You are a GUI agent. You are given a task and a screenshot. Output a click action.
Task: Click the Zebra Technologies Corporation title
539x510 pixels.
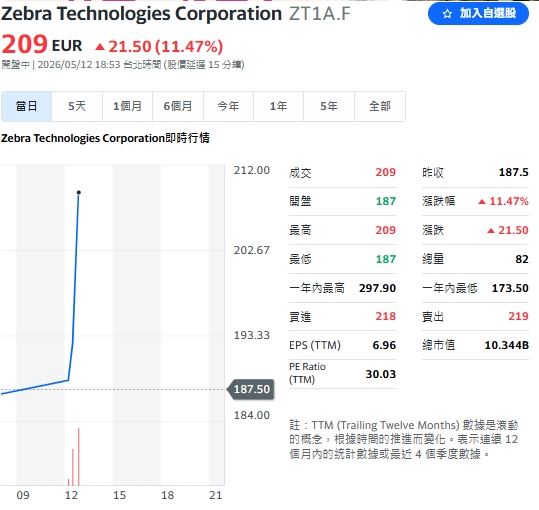point(141,14)
